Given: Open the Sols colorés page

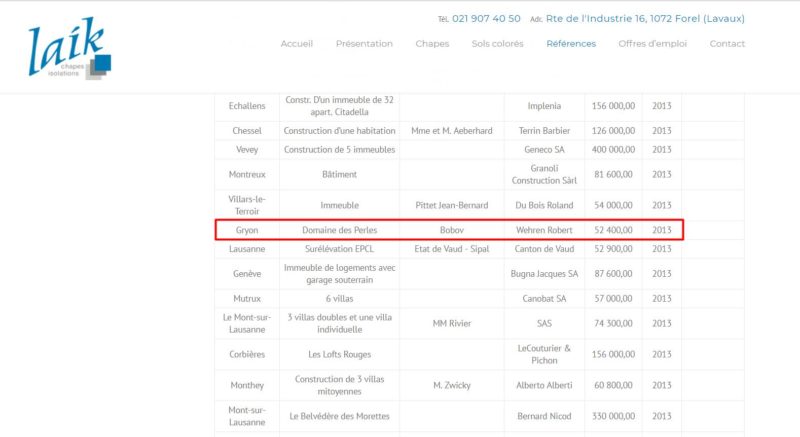Looking at the screenshot, I should coord(497,44).
